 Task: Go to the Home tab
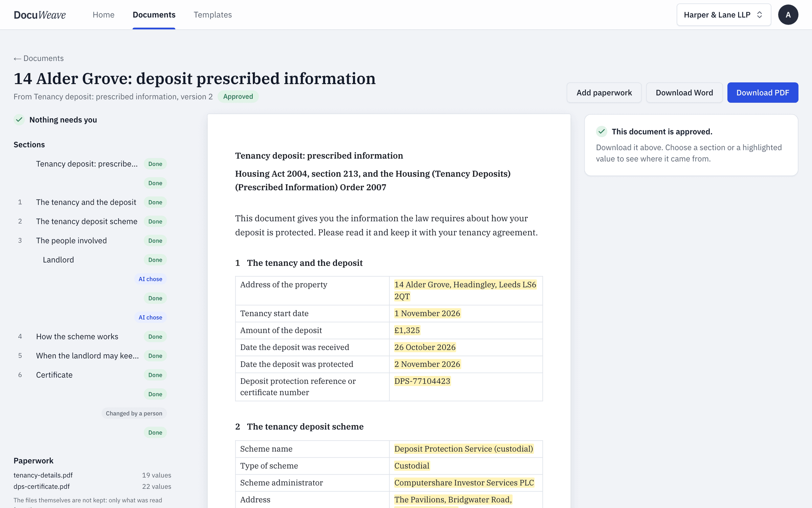click(104, 15)
